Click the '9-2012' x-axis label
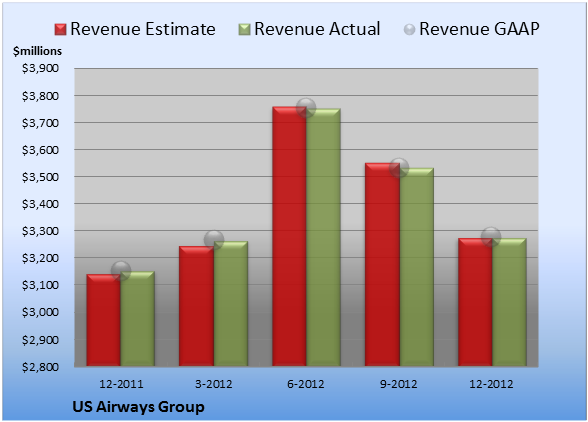The image size is (588, 422). [399, 384]
